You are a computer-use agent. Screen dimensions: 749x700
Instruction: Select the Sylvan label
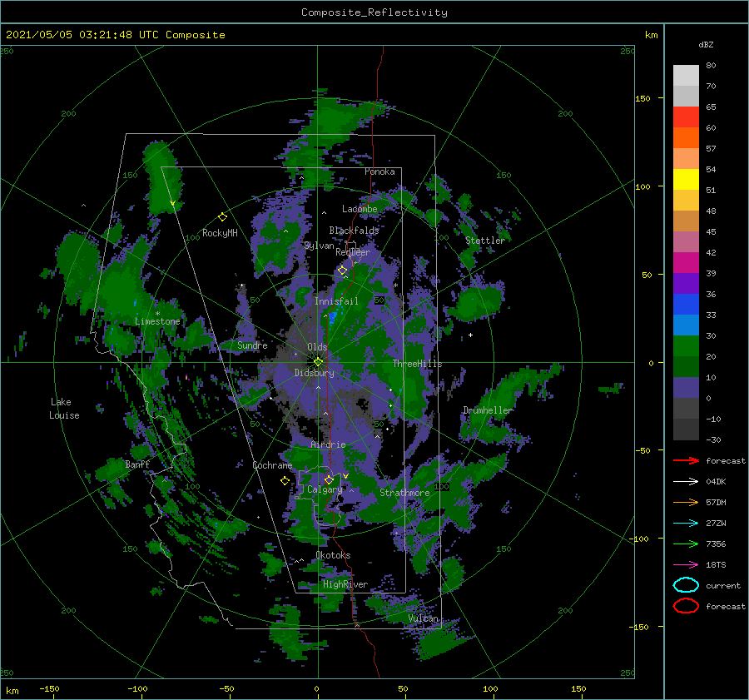coord(319,246)
